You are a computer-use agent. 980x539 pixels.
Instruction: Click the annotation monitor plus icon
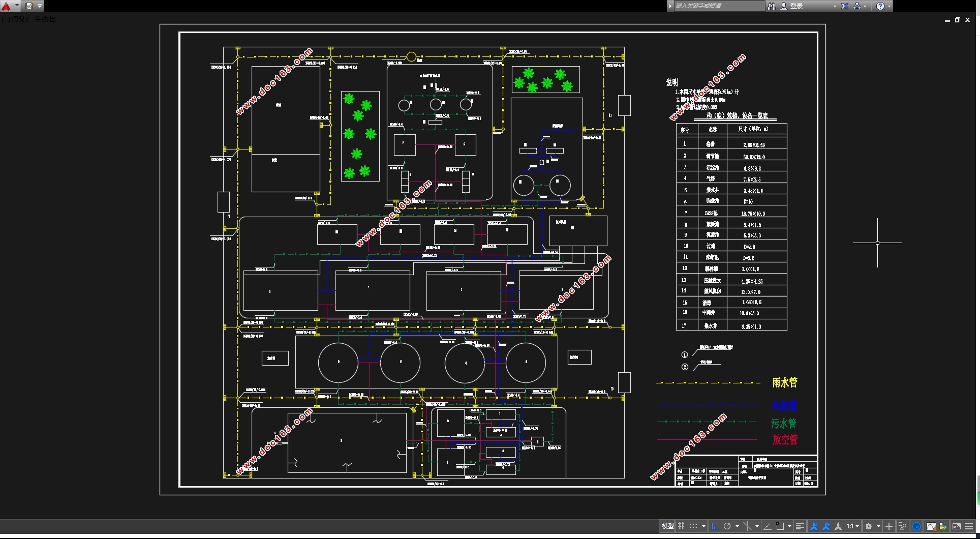pyautogui.click(x=889, y=526)
